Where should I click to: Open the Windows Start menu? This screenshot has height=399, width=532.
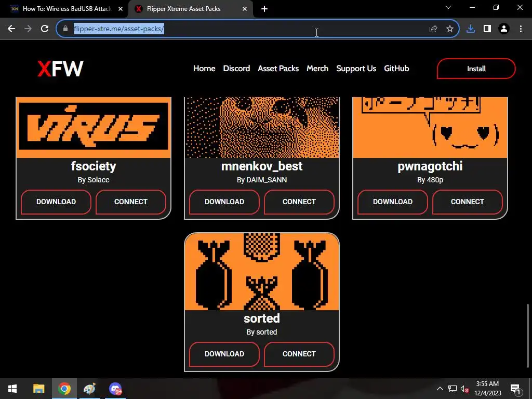tap(12, 389)
